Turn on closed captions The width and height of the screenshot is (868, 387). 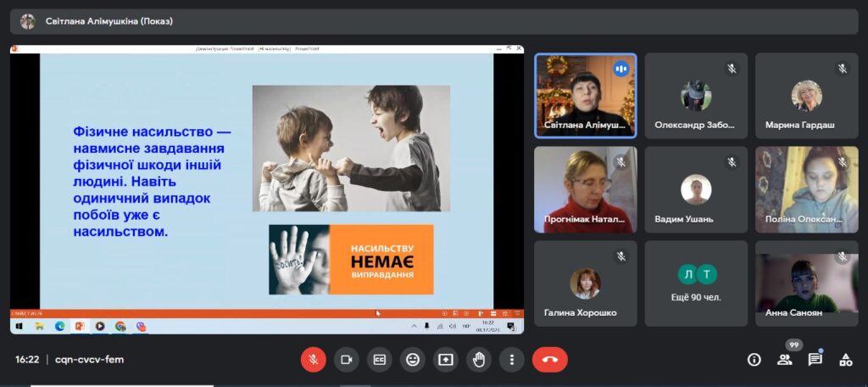(379, 360)
